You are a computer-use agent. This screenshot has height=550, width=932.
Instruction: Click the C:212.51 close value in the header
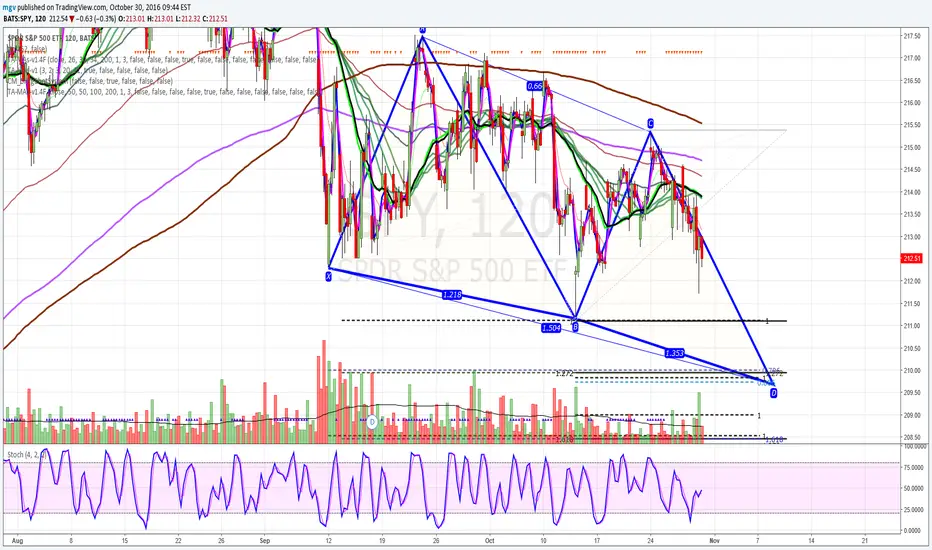[216, 19]
